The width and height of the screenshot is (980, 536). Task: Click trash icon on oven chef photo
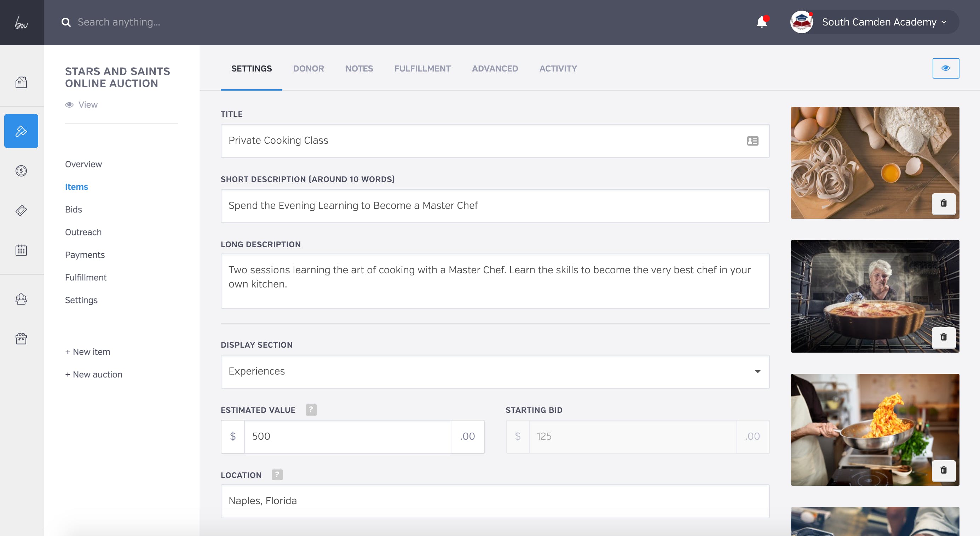point(944,337)
